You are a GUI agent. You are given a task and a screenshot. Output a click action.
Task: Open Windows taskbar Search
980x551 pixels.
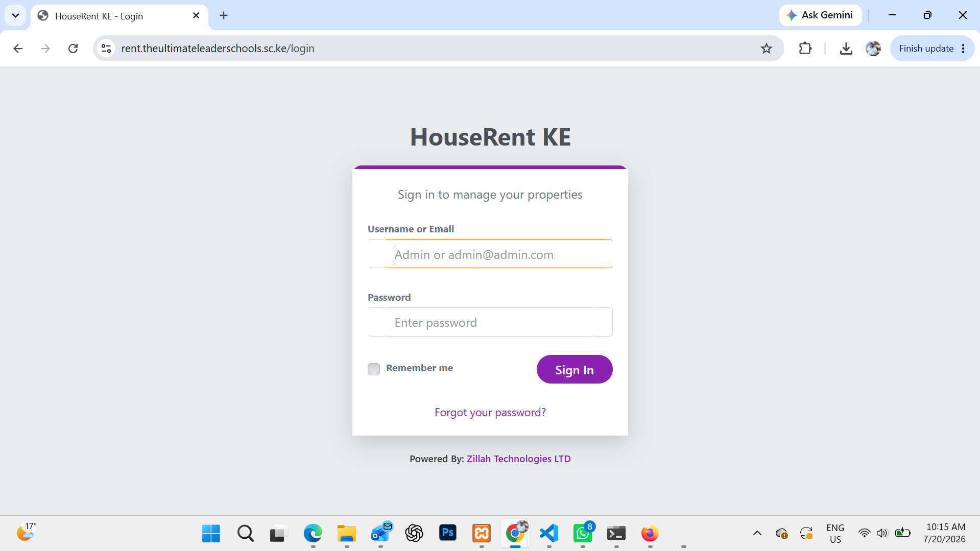(245, 534)
